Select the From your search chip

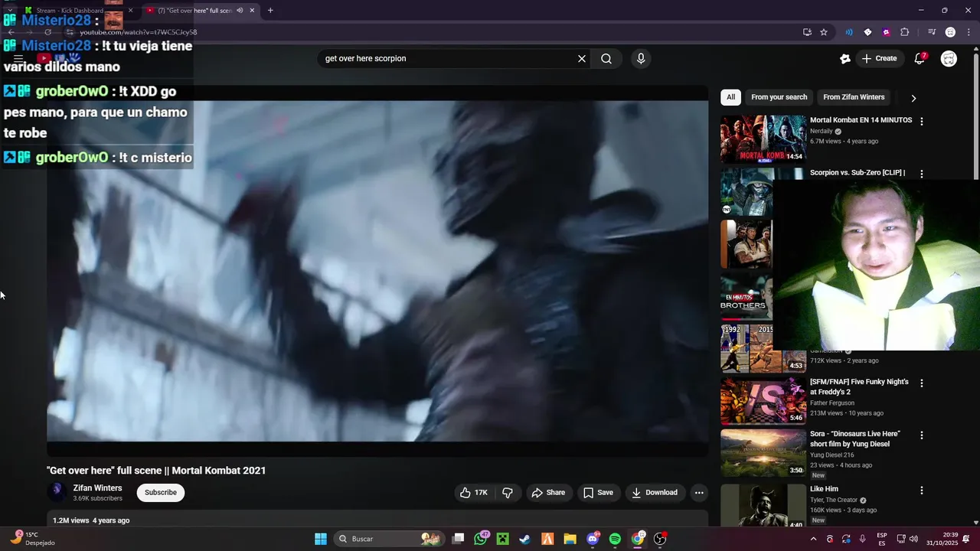coord(779,97)
